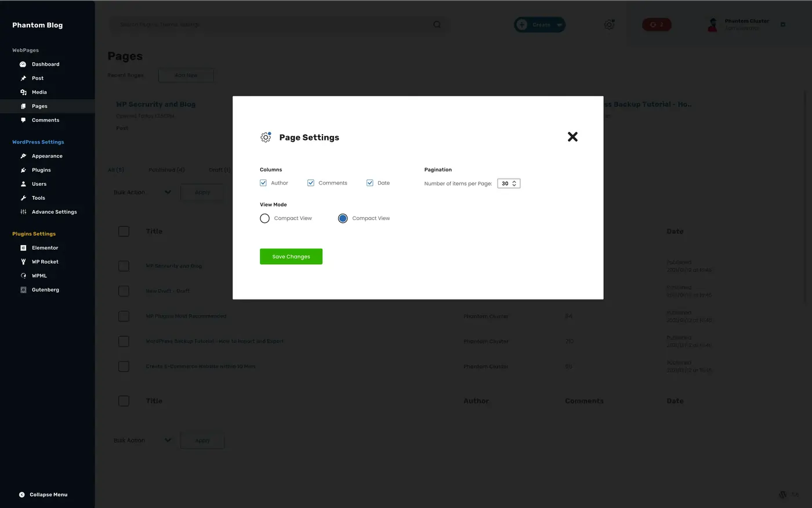
Task: Tick checkbox for Create E-Commerce Website row
Action: [x=124, y=366]
